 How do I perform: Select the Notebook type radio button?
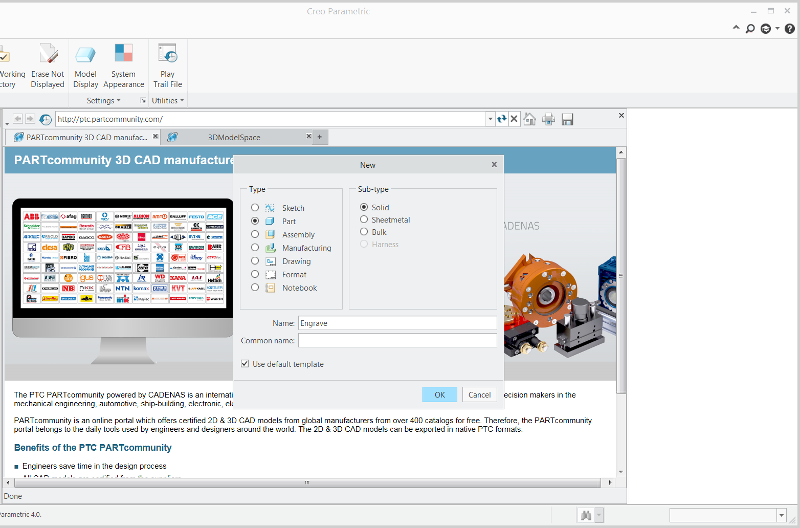tap(255, 287)
